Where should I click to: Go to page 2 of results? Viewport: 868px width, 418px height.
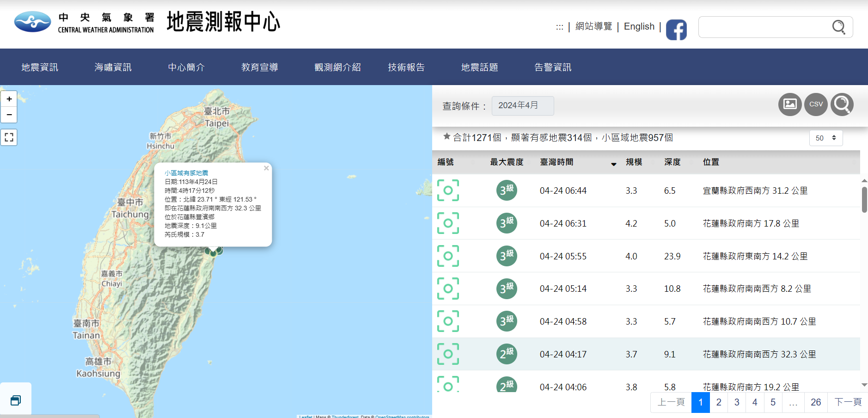718,402
